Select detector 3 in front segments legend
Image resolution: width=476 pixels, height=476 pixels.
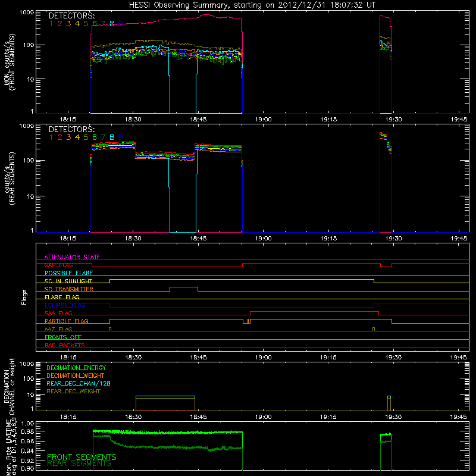coord(68,24)
